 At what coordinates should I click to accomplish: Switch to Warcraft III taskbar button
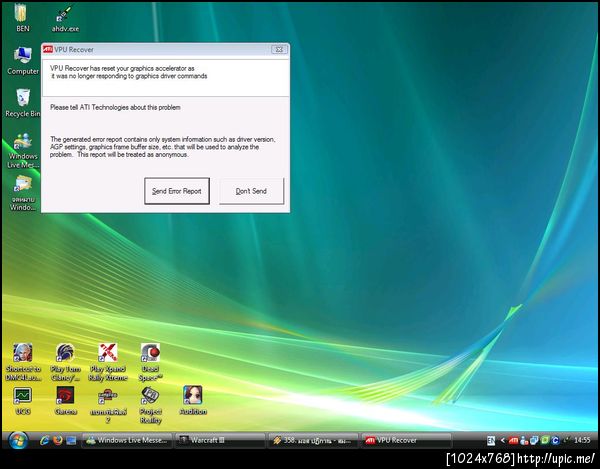click(220, 440)
